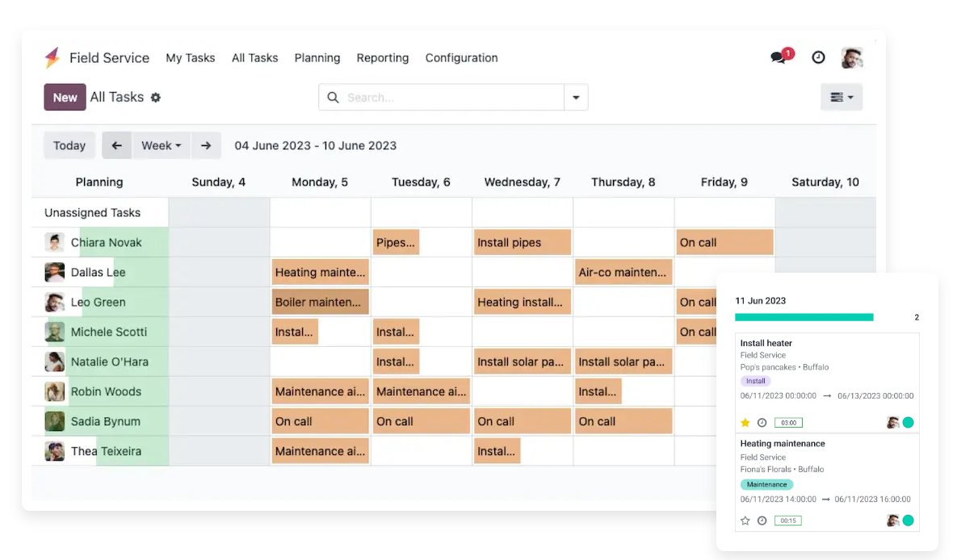The image size is (957, 560).
Task: Click the Field Service lightning logo icon
Action: [52, 58]
